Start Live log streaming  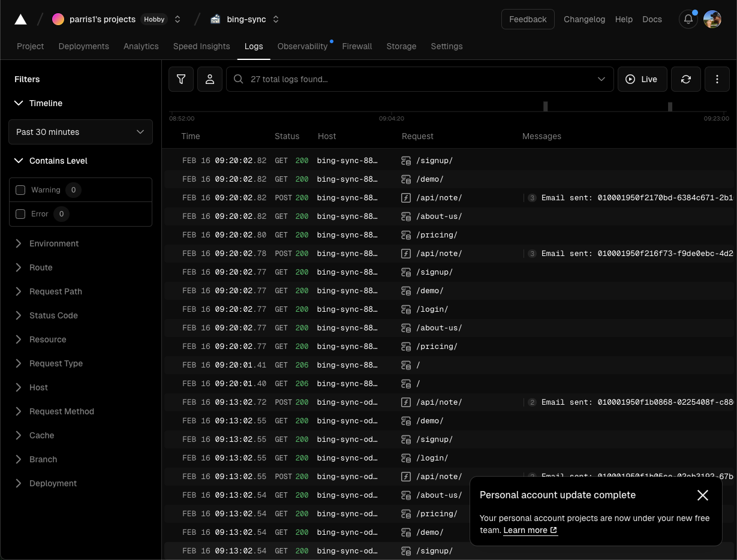642,79
